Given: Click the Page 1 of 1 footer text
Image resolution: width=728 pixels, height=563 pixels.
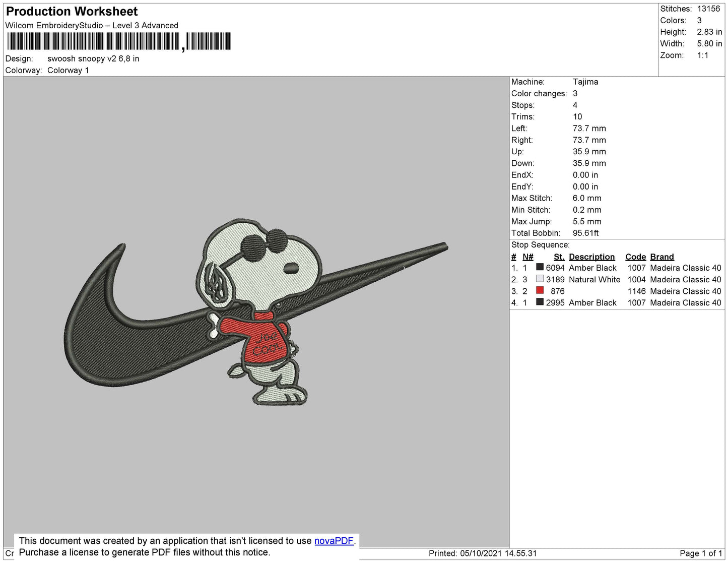Looking at the screenshot, I should (701, 553).
